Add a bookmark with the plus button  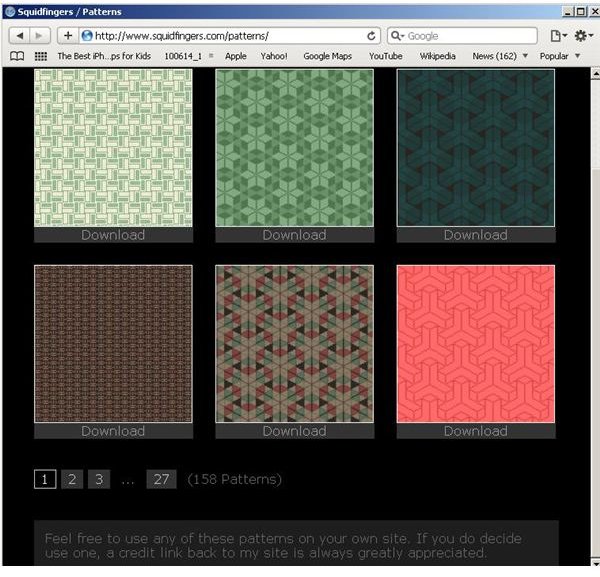68,36
